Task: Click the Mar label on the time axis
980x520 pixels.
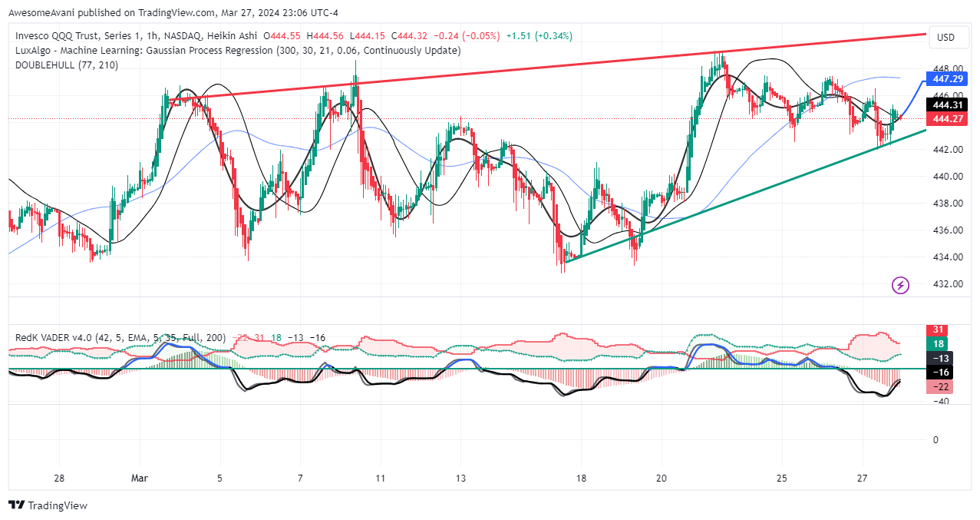Action: (140, 479)
